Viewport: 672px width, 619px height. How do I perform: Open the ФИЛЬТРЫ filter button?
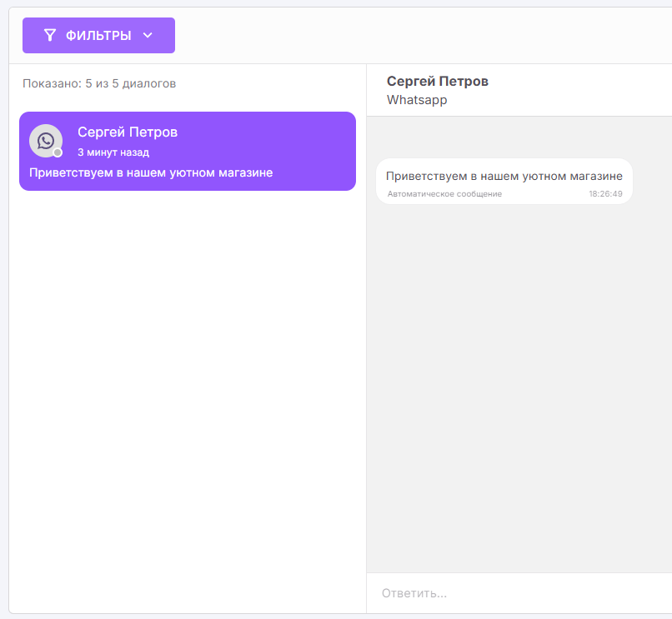click(98, 35)
